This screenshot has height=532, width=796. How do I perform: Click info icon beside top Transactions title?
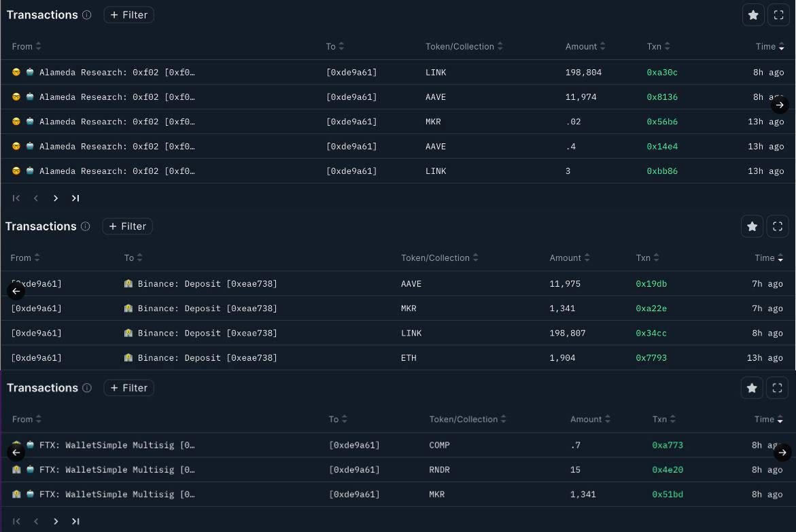click(x=86, y=15)
